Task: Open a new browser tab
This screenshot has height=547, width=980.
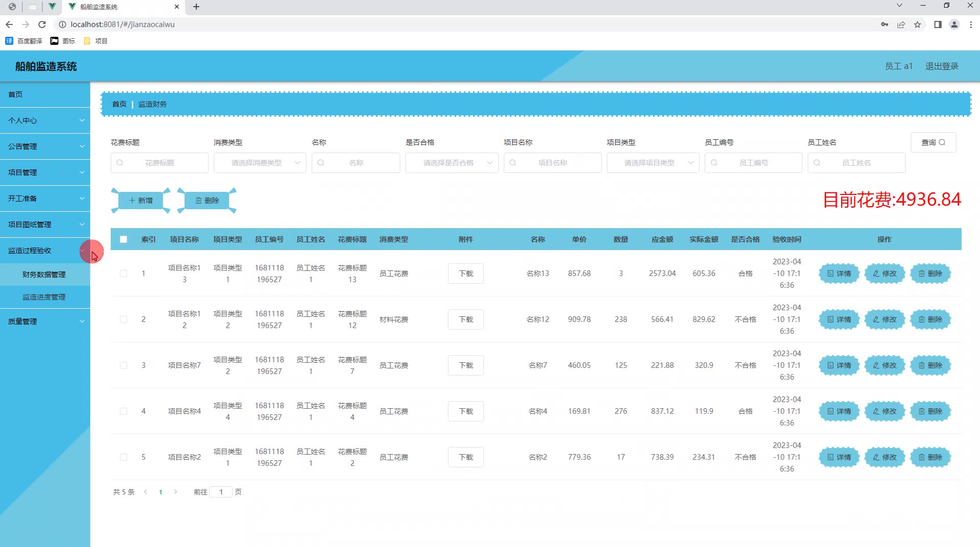Action: 196,7
